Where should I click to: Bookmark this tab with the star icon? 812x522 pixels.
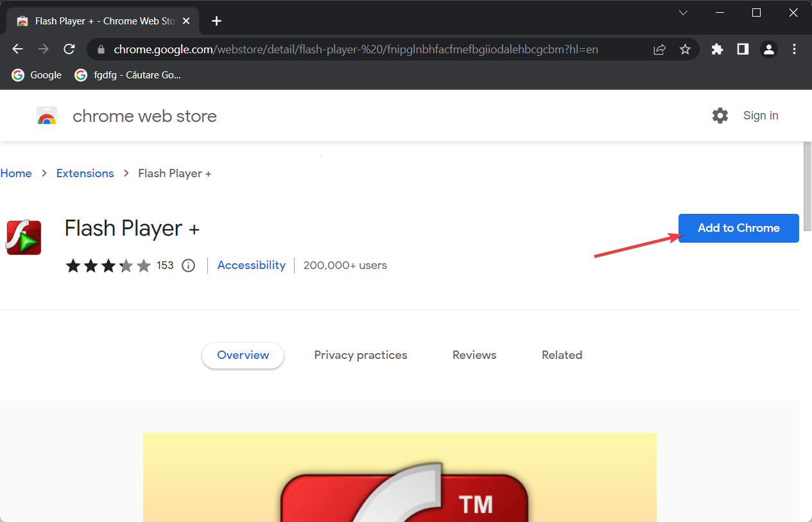[685, 49]
